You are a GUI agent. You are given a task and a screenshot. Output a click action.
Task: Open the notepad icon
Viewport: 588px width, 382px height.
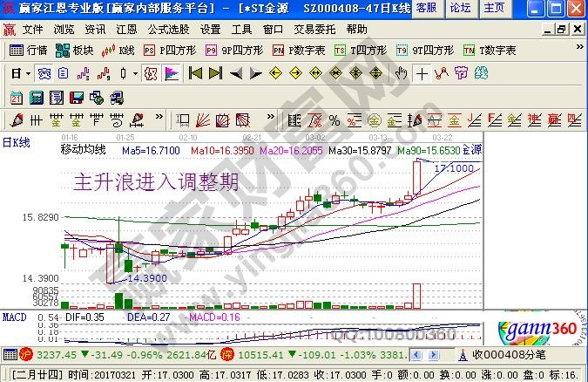coord(57,98)
